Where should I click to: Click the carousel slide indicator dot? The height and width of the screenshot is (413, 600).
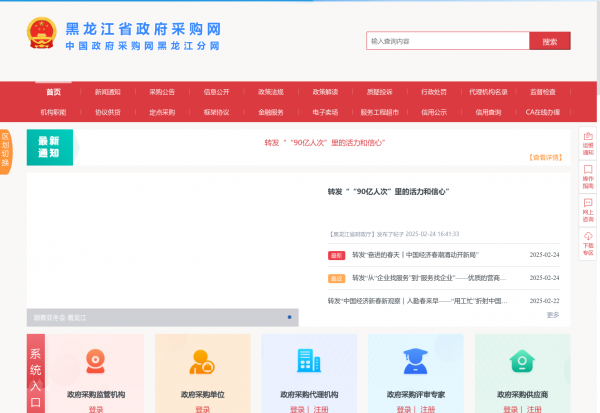(289, 317)
